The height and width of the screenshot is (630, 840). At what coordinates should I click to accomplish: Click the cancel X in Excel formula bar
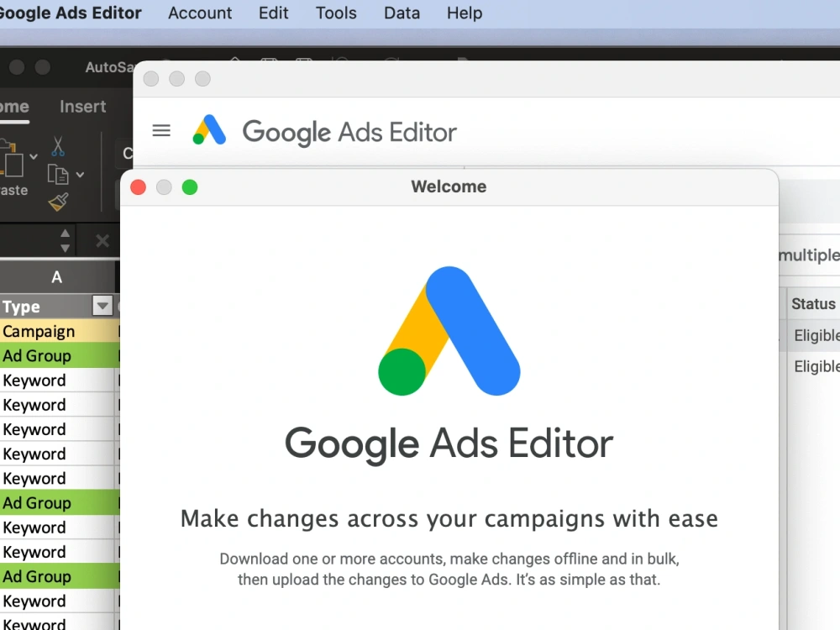click(102, 241)
